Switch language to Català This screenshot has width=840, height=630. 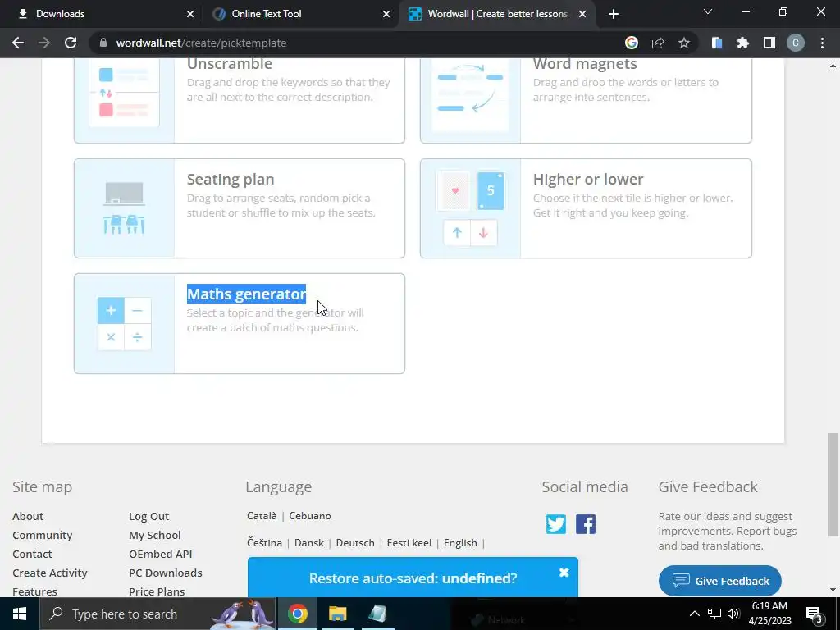point(262,515)
